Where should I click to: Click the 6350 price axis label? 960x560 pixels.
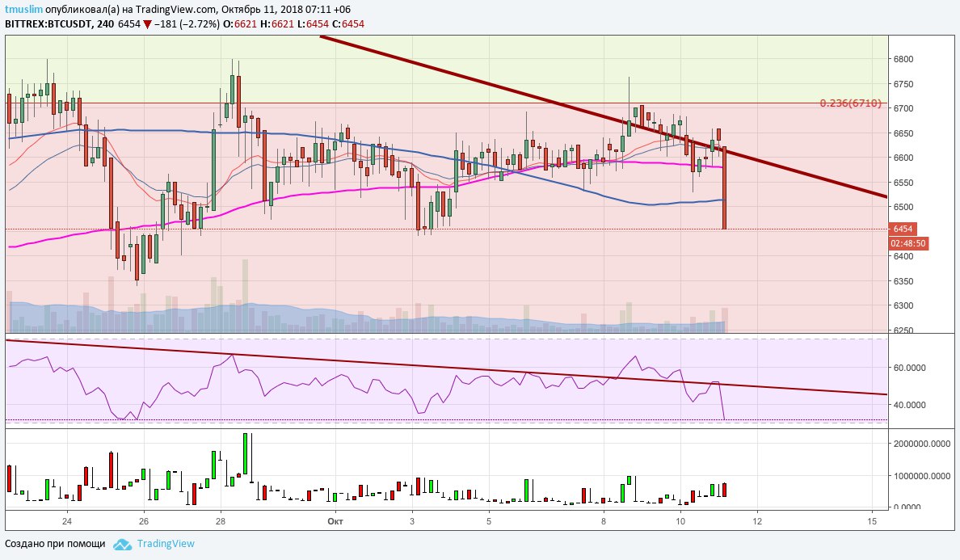coord(903,281)
